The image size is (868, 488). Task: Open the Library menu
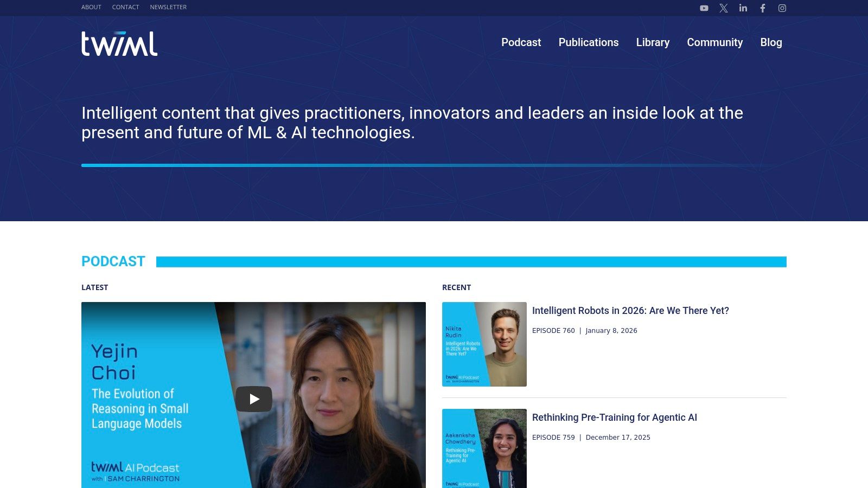pyautogui.click(x=653, y=42)
